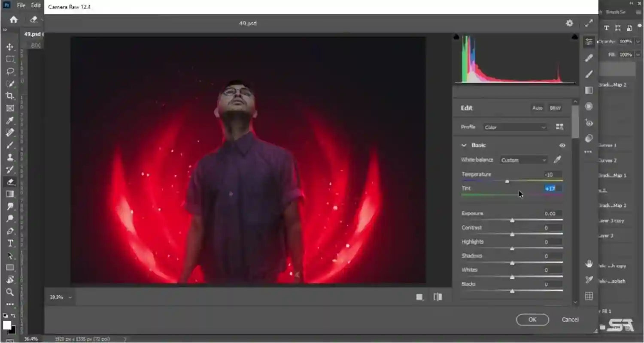The image size is (644, 343).
Task: Toggle Camera Raw grid overlay
Action: [589, 296]
